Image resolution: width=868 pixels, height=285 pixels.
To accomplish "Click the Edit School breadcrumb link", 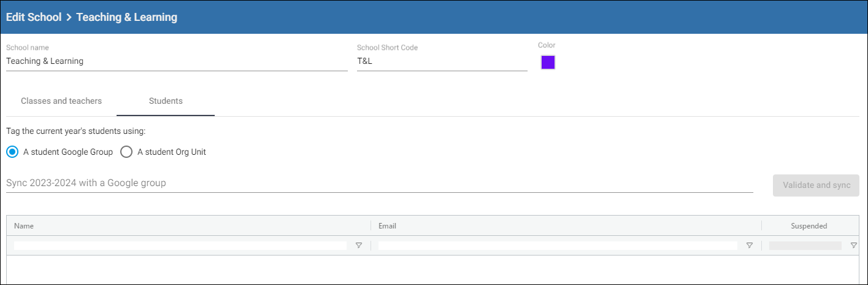I will click(x=34, y=17).
